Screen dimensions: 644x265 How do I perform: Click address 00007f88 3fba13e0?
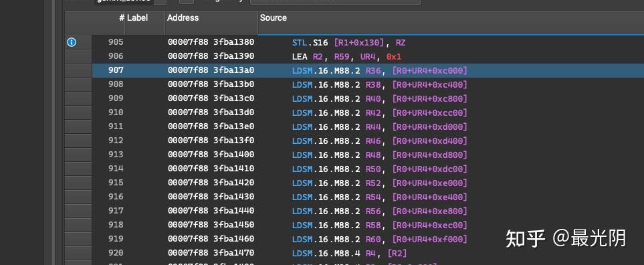pos(211,126)
